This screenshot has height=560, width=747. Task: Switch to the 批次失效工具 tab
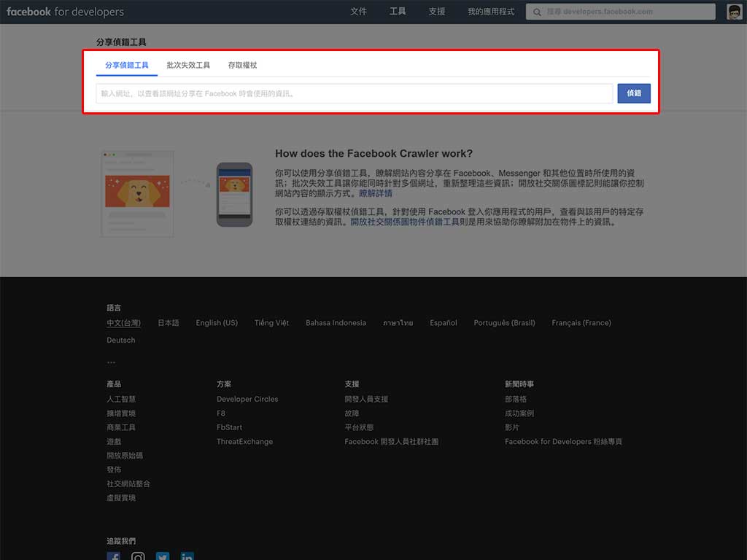188,65
